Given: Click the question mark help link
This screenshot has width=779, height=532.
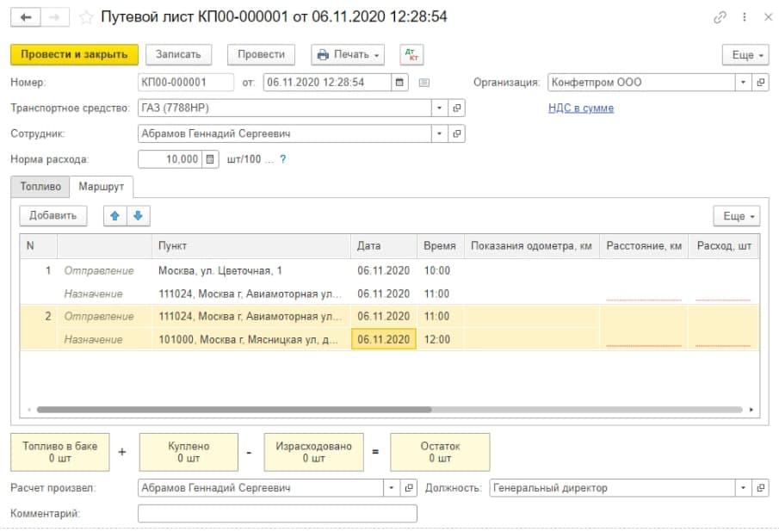Looking at the screenshot, I should [x=282, y=159].
